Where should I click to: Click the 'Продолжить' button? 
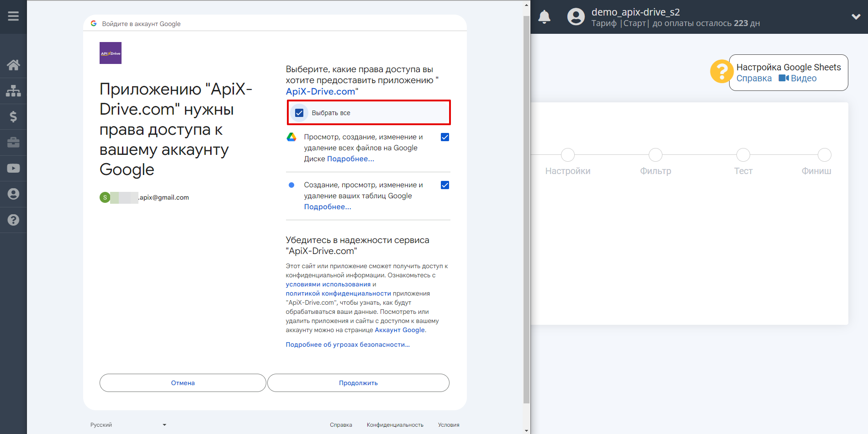coord(358,383)
